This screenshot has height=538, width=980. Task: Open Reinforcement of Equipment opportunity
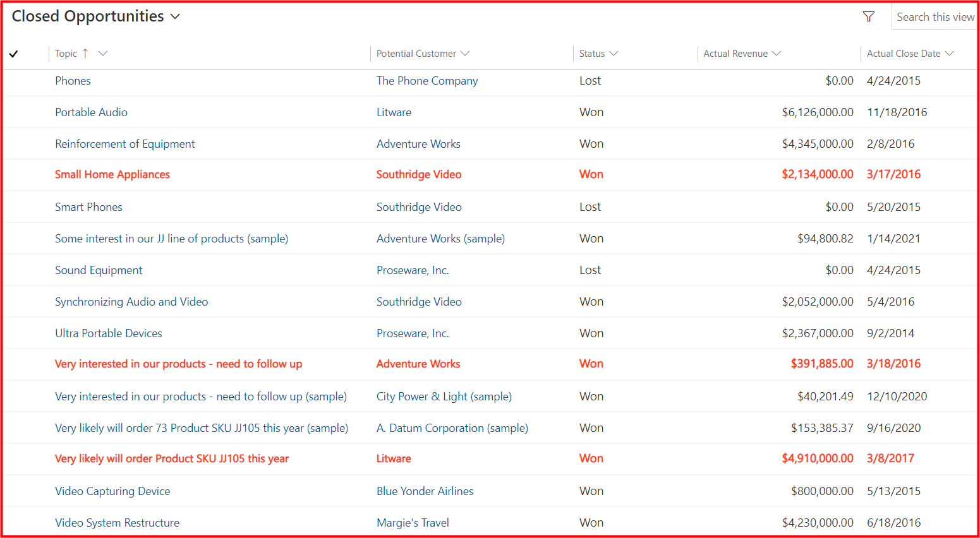(124, 144)
